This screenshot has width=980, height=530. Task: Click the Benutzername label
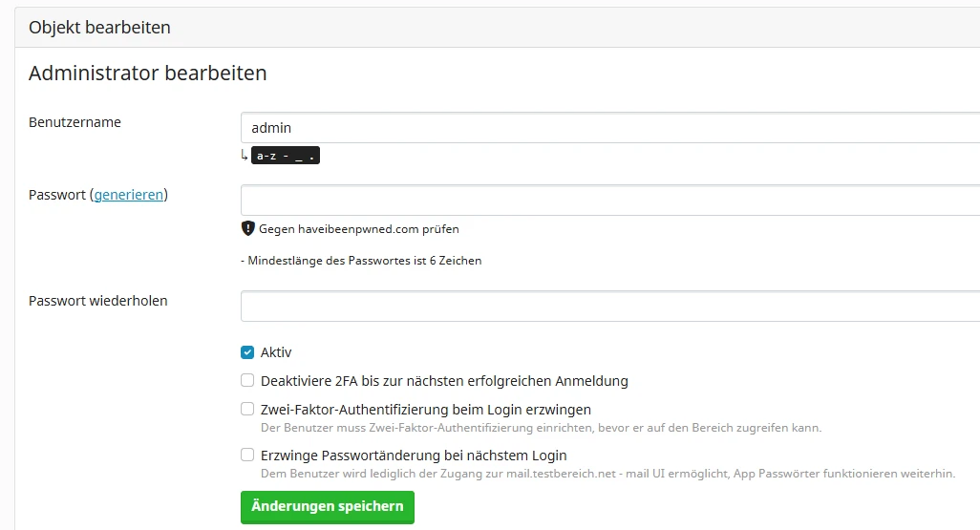[75, 122]
